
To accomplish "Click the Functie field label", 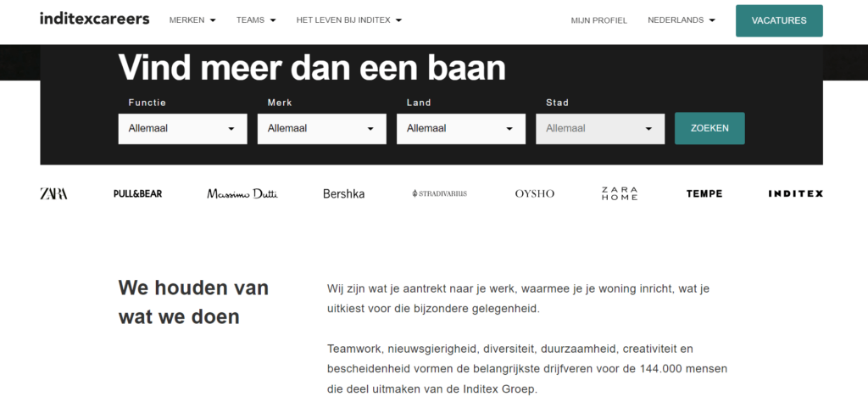I will 147,103.
